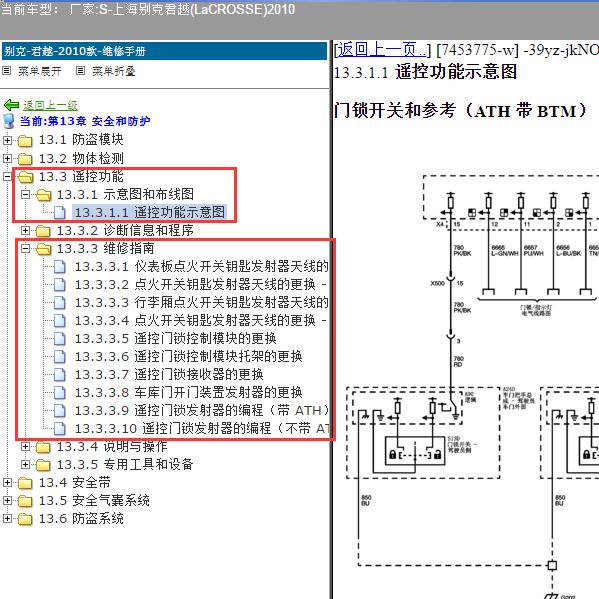Click the 返回上一级 link
This screenshot has height=599, width=599.
coord(50,105)
